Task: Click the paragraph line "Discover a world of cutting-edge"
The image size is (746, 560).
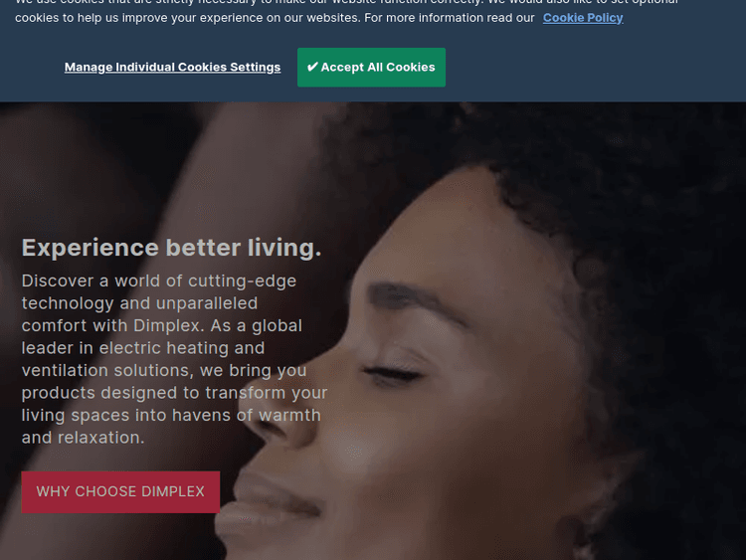Action: click(x=159, y=280)
